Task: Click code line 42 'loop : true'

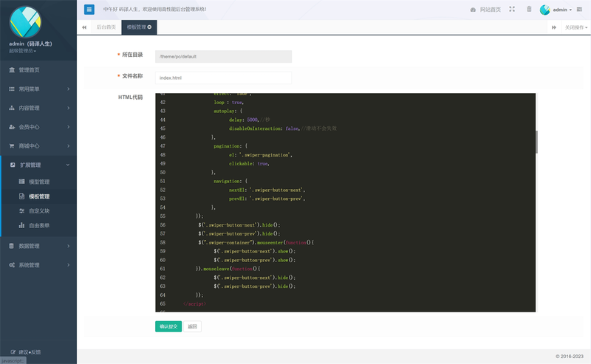Action: [x=228, y=102]
